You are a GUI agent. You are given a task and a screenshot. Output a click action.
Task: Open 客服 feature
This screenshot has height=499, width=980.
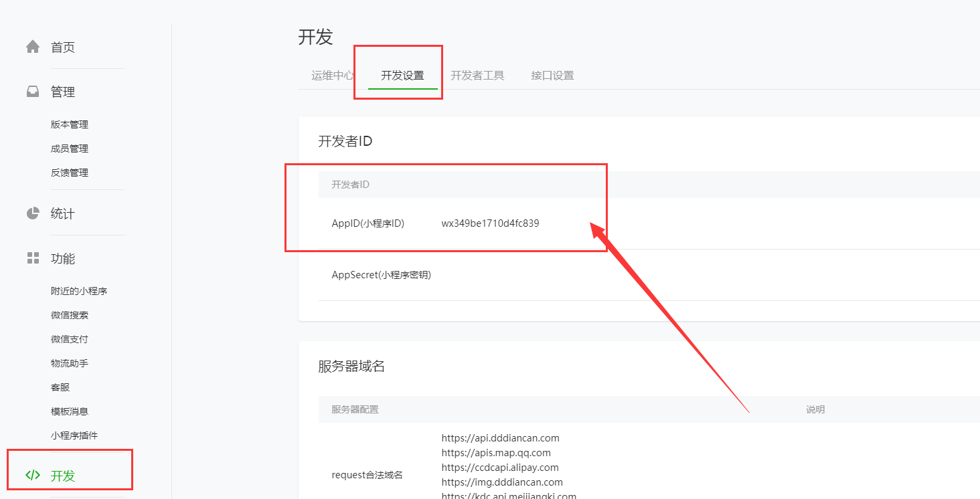60,387
